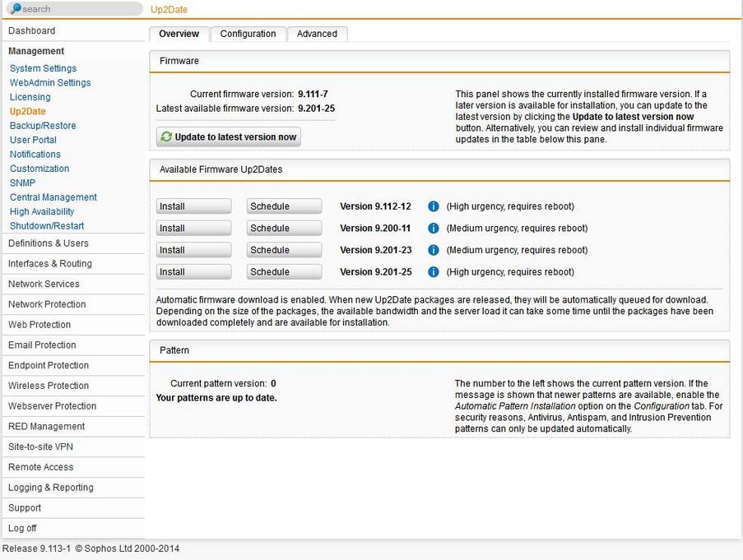
Task: Click the Release 9.113-1 footer text
Action: 36,548
